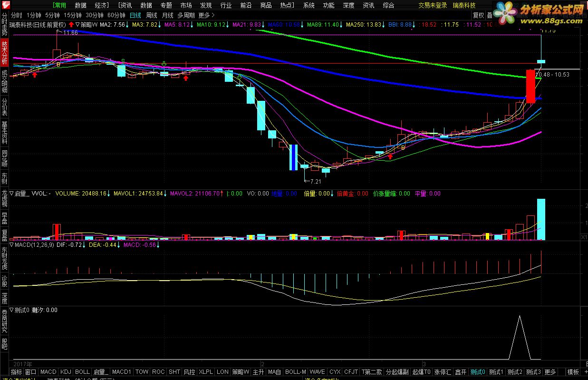The width and height of the screenshot is (588, 380).
Task: Switch to 60分钟 period
Action: (116, 15)
